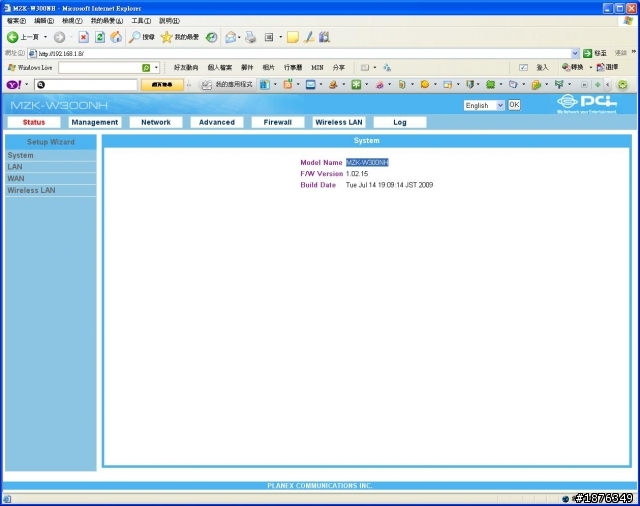The width and height of the screenshot is (640, 506).
Task: Click the Windows Live search green button
Action: [x=146, y=68]
